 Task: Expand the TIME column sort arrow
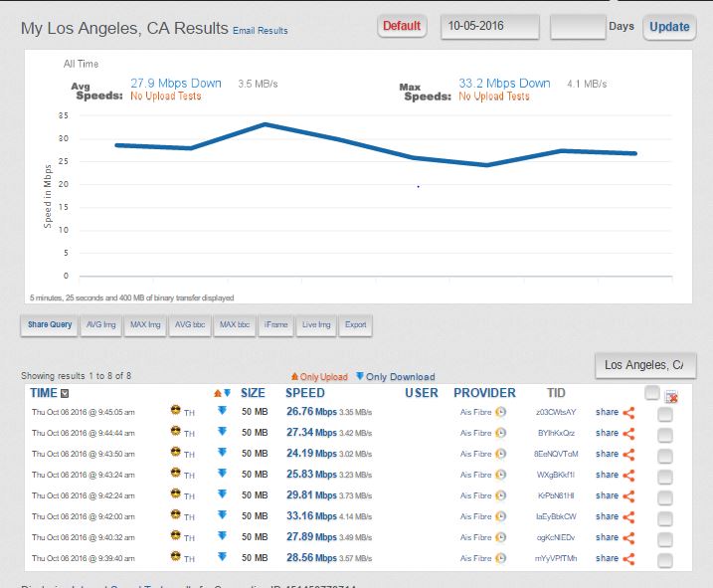(x=65, y=394)
